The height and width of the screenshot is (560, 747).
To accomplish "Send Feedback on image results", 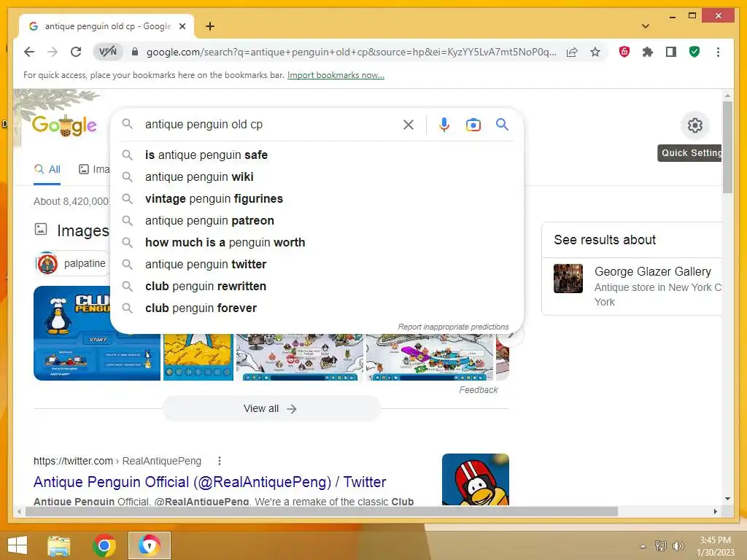I will (479, 390).
